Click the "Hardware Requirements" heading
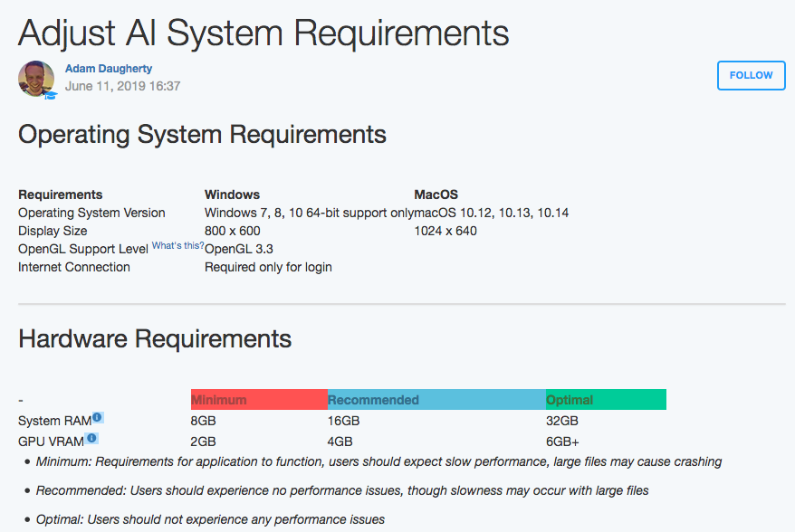This screenshot has width=795, height=532. (x=155, y=338)
